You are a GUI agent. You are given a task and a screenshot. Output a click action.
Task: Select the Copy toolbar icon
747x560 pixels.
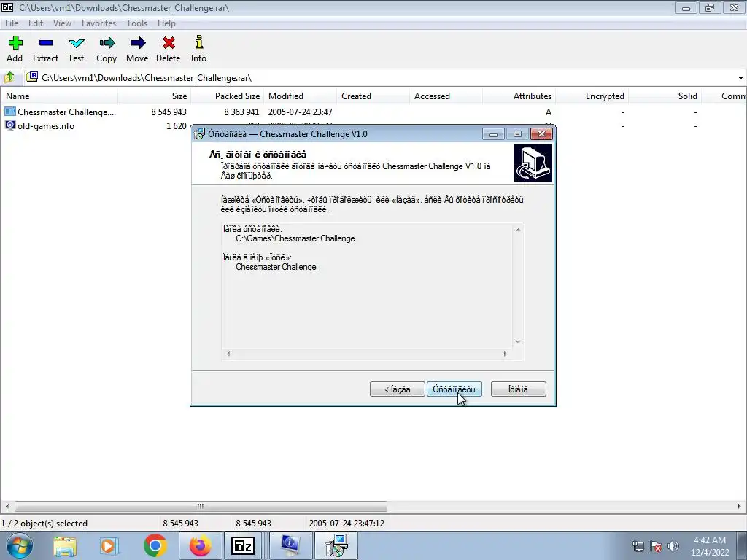click(107, 43)
